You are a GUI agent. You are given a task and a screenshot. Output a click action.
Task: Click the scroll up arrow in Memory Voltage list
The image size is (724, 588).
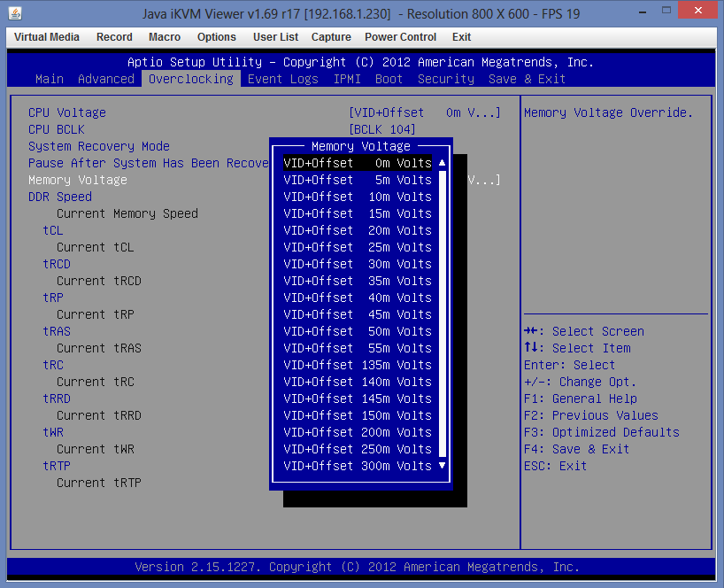(442, 163)
